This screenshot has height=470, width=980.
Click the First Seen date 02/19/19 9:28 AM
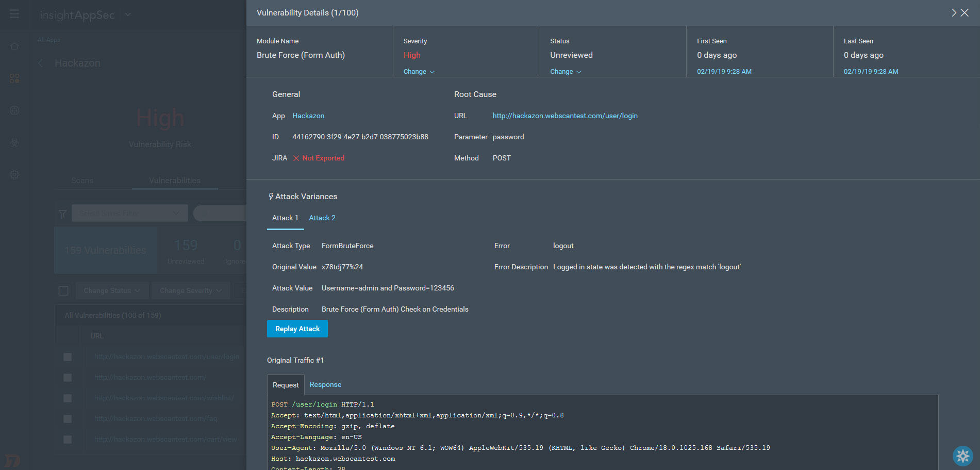[x=724, y=72]
